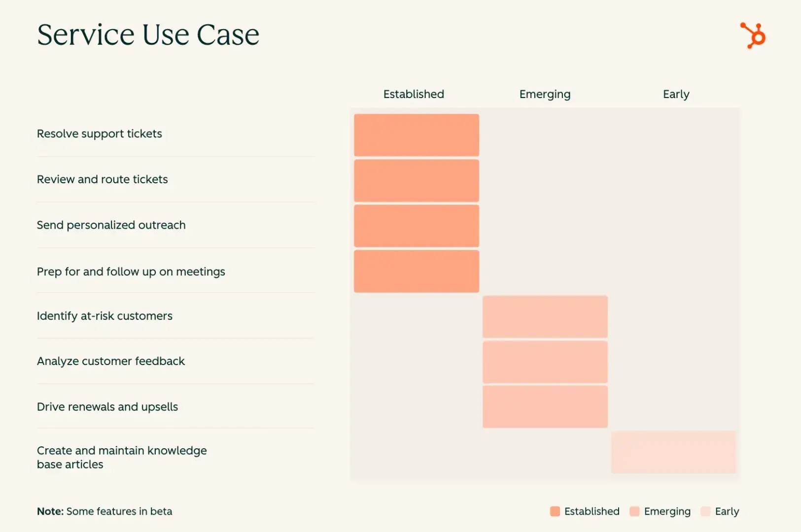Click the Identify at-risk customers label
This screenshot has height=532, width=801.
click(x=105, y=316)
